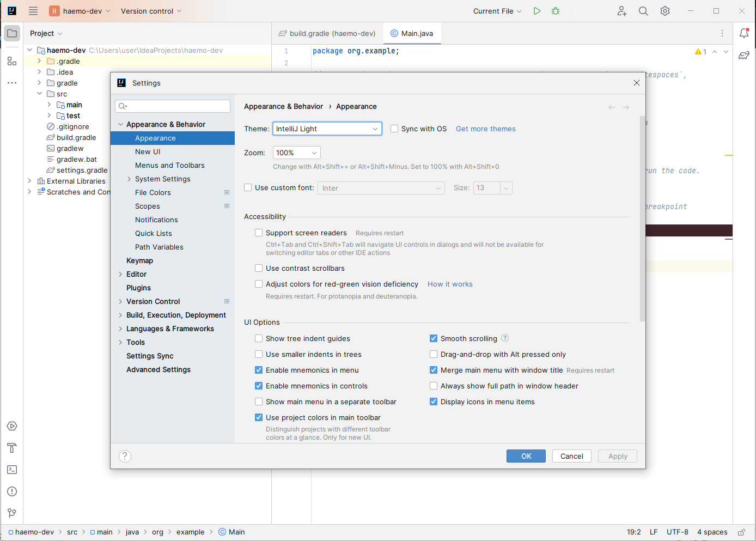The image size is (756, 541).
Task: Click the warning indicator in editor
Action: click(x=700, y=52)
